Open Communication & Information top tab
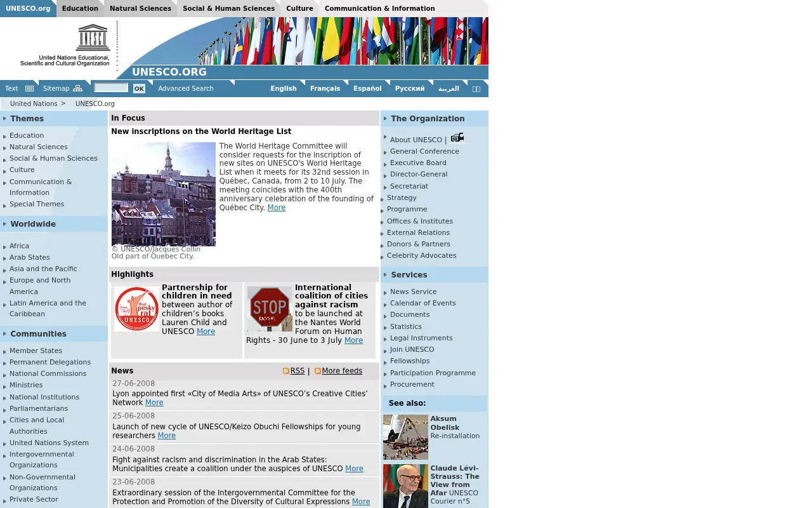The height and width of the screenshot is (508, 812). (379, 8)
